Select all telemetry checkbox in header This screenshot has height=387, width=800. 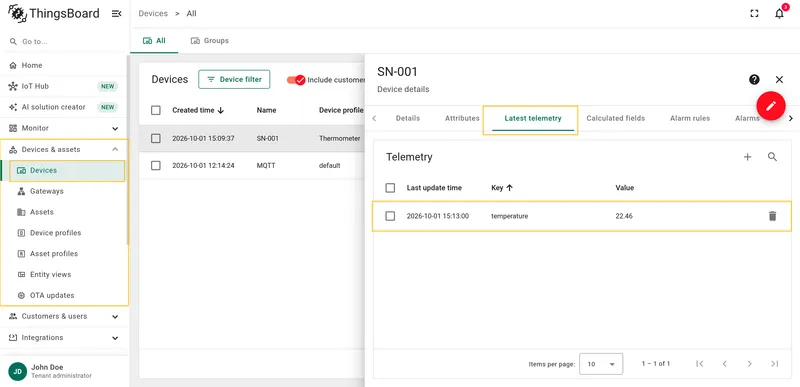[x=390, y=188]
